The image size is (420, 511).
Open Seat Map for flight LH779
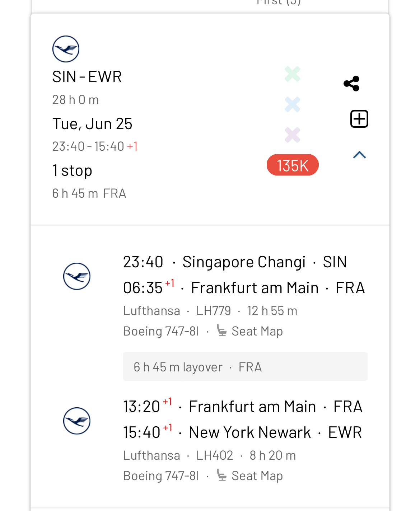click(x=257, y=331)
